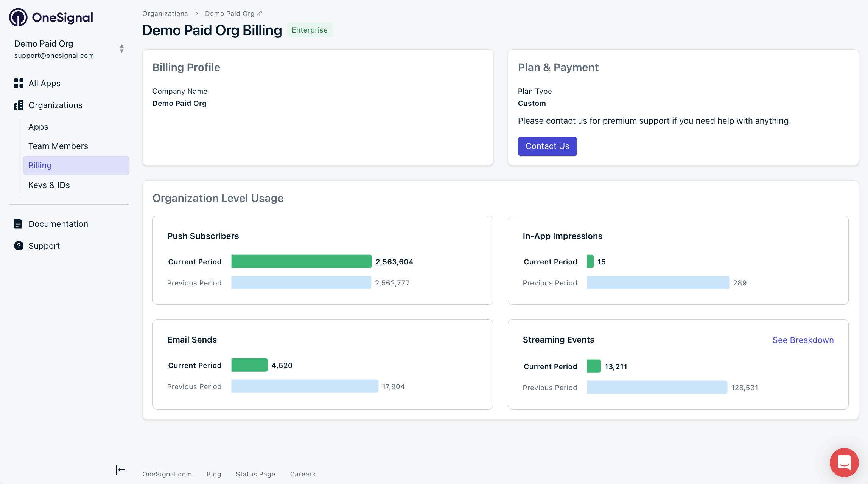Go to Keys & IDs section
Image resolution: width=868 pixels, height=484 pixels.
point(49,185)
